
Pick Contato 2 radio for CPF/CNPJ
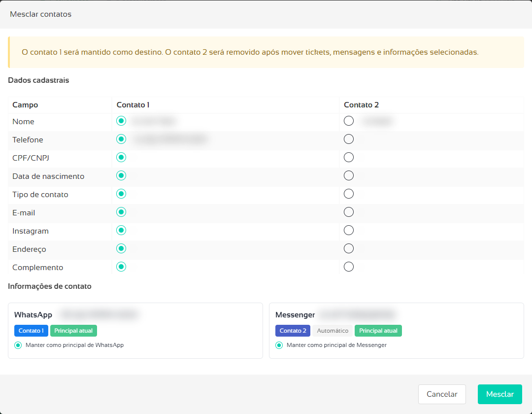click(348, 157)
